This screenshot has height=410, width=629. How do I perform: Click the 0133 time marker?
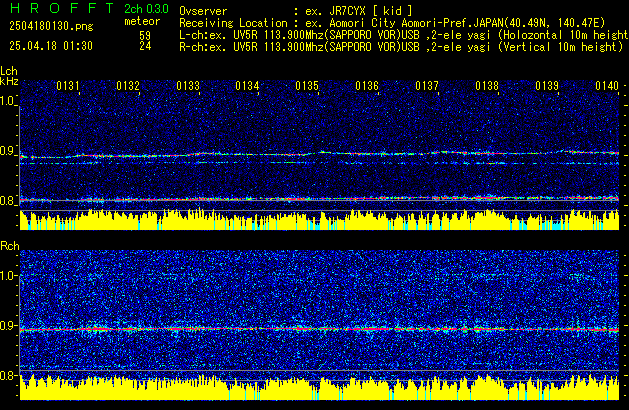188,86
